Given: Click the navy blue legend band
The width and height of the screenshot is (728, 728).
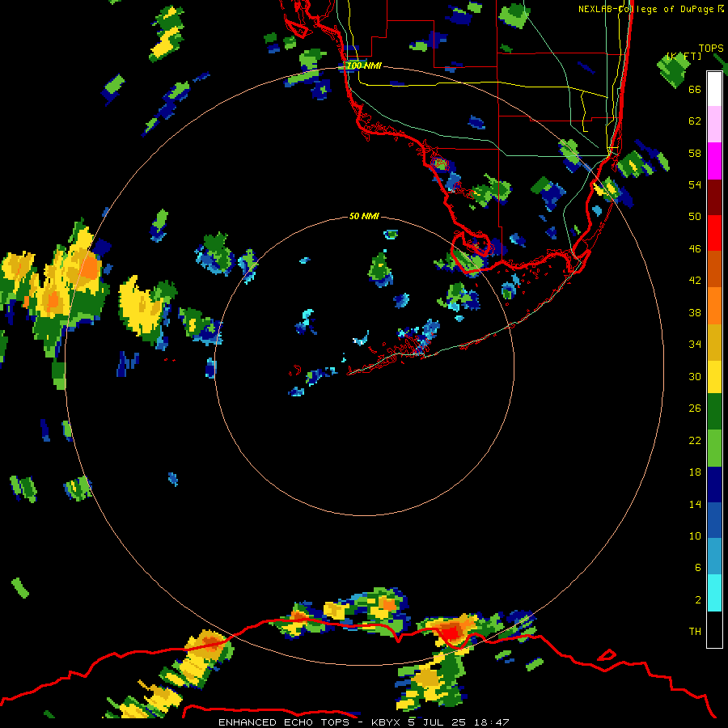Looking at the screenshot, I should coord(714,485).
